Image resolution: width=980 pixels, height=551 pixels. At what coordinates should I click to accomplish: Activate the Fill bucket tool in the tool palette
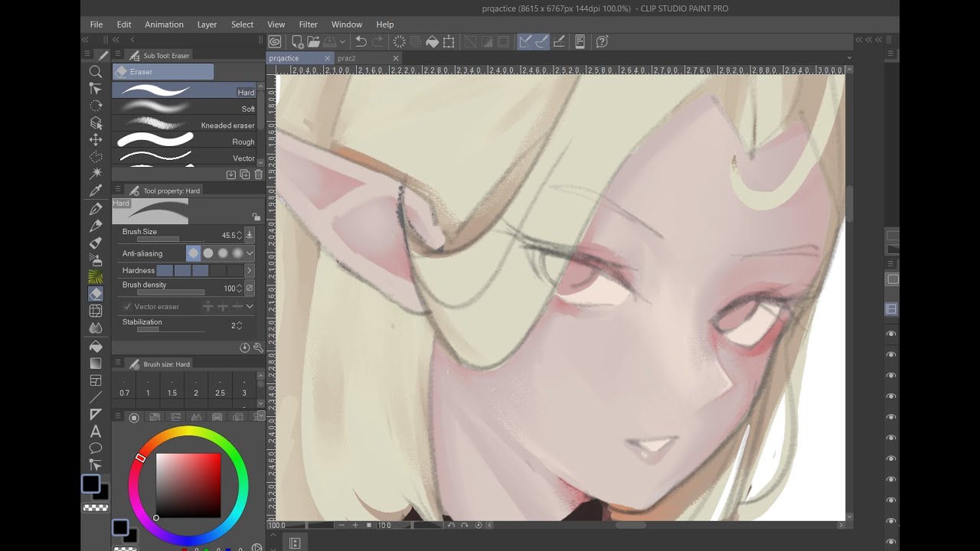[96, 346]
